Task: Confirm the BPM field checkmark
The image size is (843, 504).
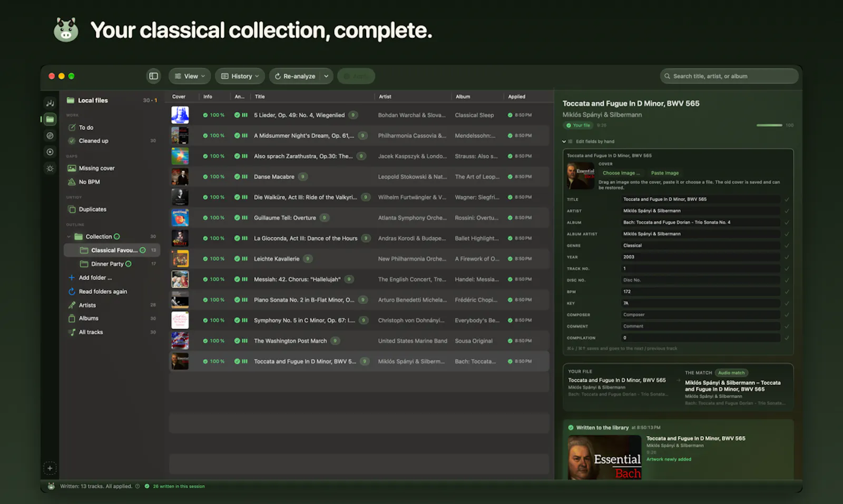Action: pos(787,291)
